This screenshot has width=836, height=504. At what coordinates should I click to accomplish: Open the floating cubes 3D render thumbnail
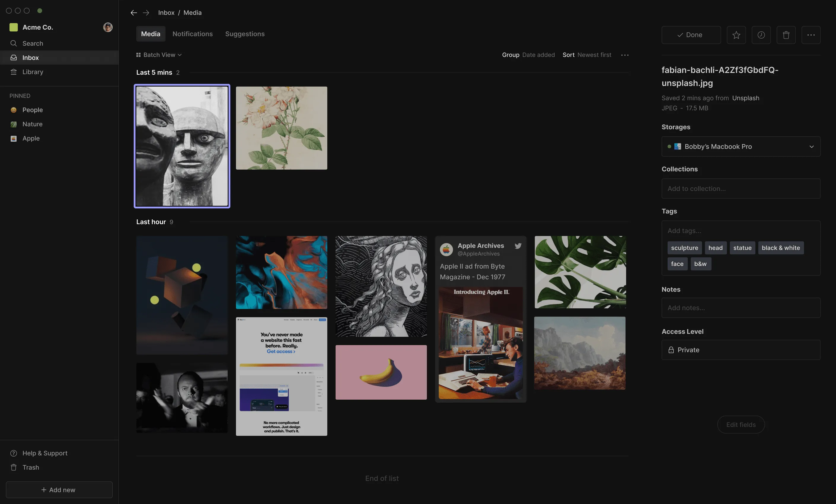pos(182,295)
